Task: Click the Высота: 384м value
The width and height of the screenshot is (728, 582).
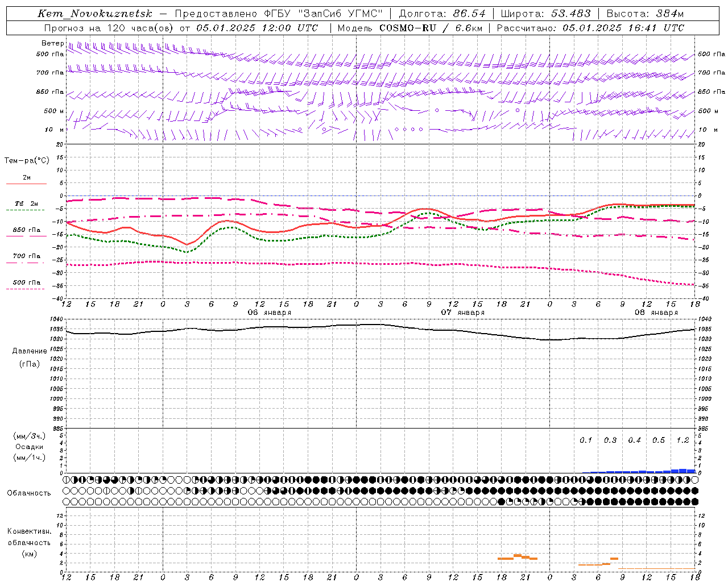Action: point(645,14)
